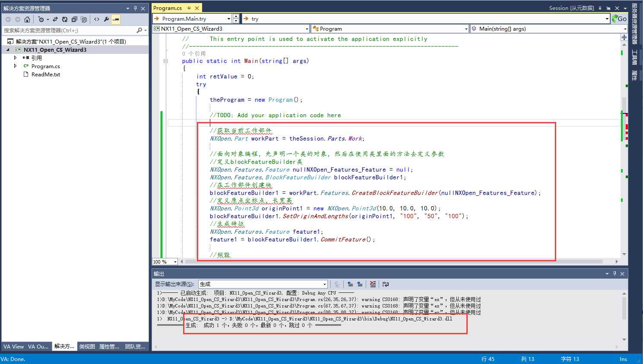Open pending changes filter dropdown arrow
The image size is (643, 364).
[x=48, y=19]
